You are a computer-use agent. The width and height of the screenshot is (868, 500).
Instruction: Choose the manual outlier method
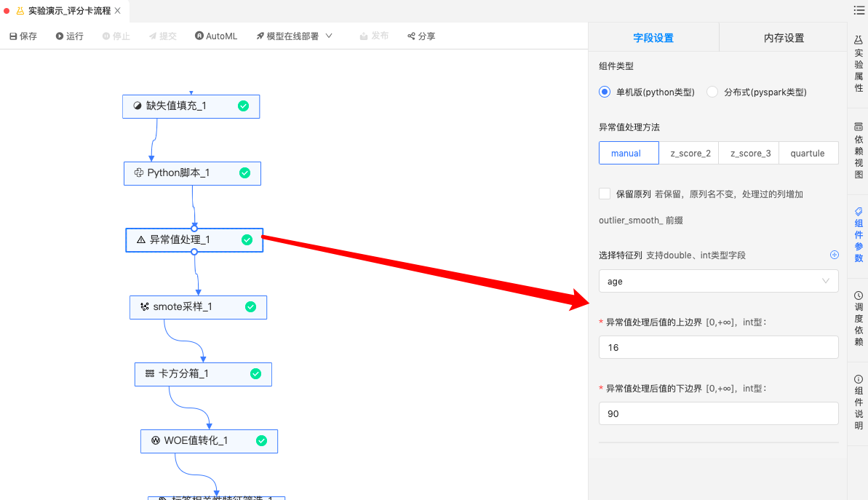click(x=629, y=153)
